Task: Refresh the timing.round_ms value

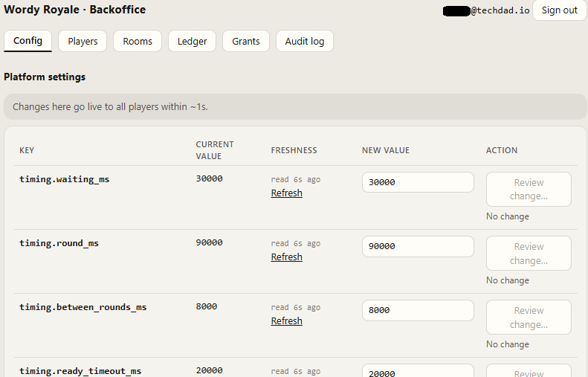Action: [x=286, y=257]
